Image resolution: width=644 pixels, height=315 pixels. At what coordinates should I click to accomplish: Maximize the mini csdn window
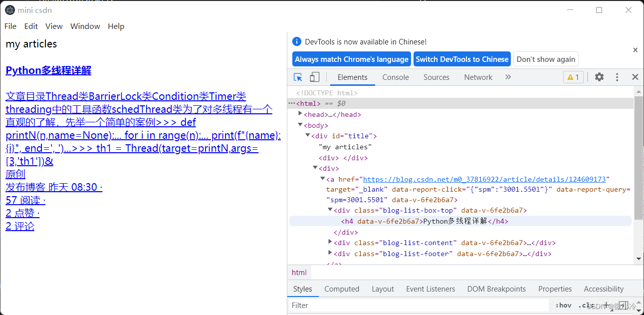(x=599, y=10)
